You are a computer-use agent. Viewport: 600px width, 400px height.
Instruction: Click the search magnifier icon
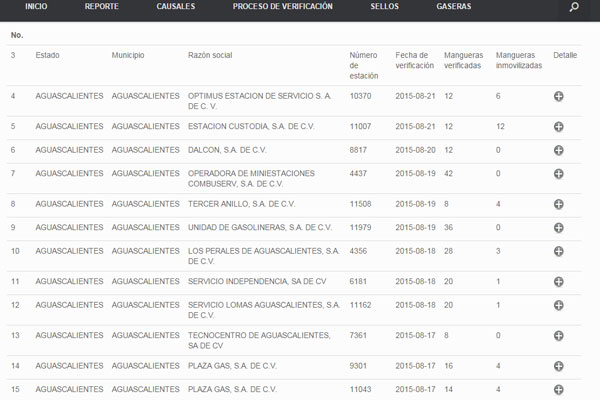[x=574, y=7]
